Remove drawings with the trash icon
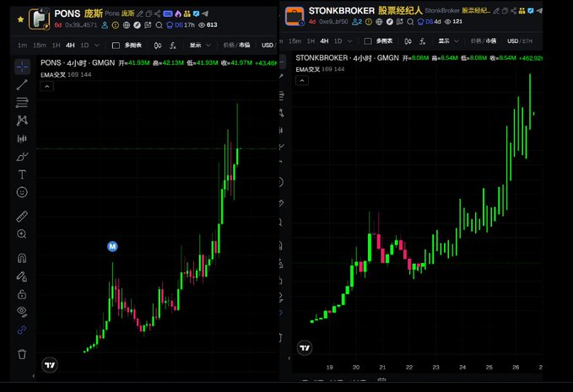The height and width of the screenshot is (392, 573). click(22, 354)
